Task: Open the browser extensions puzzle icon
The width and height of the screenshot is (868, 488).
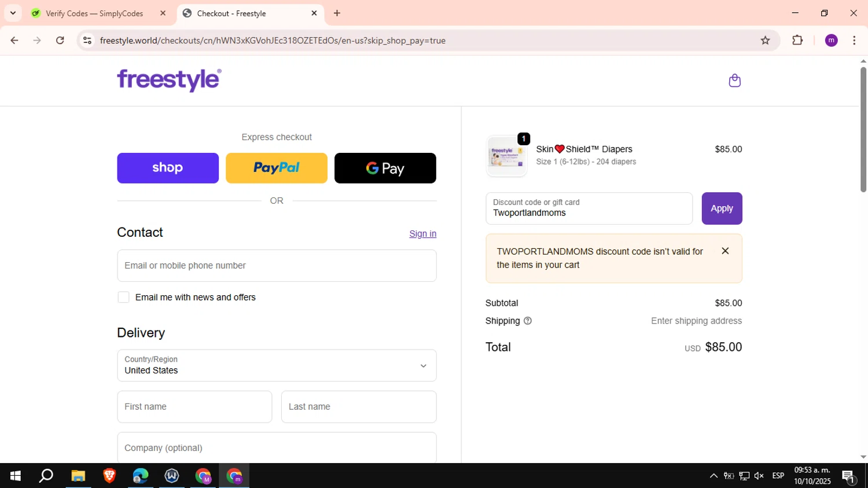Action: [x=797, y=41]
